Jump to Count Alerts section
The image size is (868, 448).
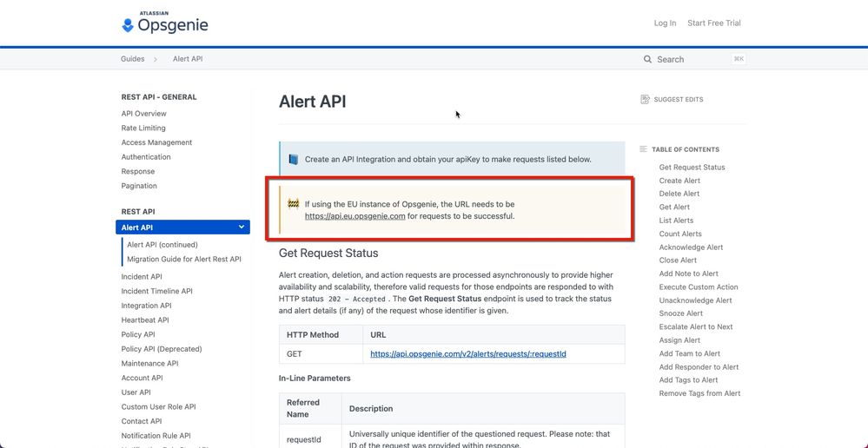click(x=680, y=234)
